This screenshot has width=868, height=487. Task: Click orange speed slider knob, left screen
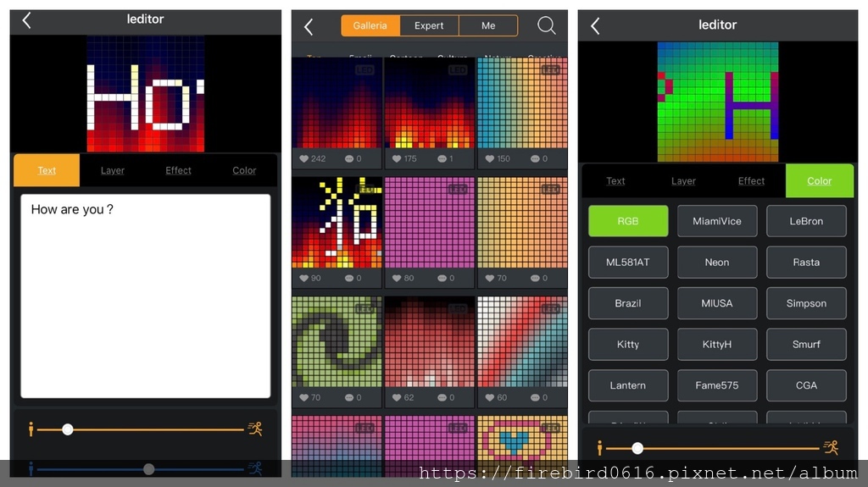68,429
